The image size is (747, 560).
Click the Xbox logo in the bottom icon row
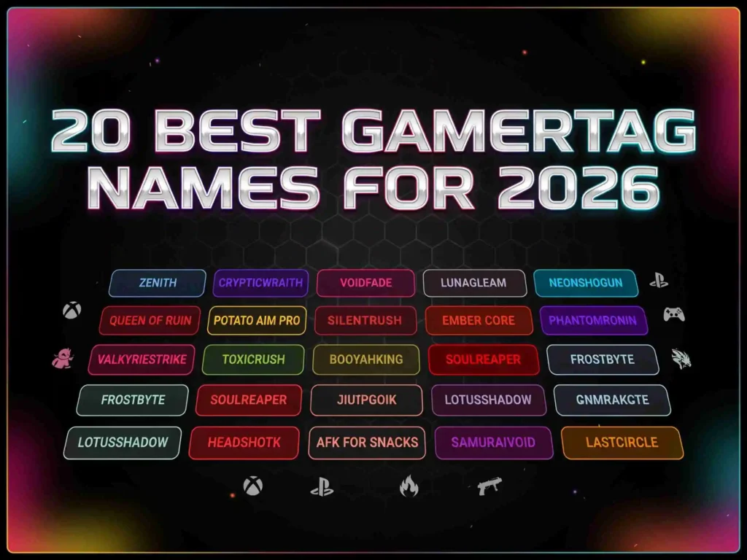(x=253, y=486)
